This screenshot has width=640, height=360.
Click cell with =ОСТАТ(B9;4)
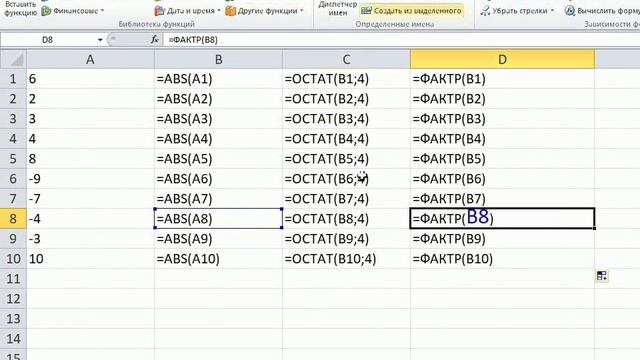[x=346, y=239]
